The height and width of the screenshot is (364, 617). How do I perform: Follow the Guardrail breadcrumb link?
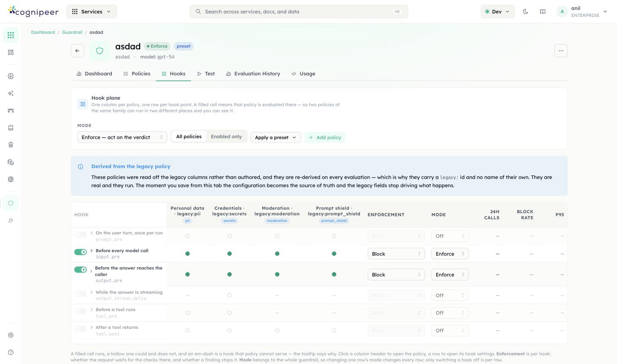point(72,32)
